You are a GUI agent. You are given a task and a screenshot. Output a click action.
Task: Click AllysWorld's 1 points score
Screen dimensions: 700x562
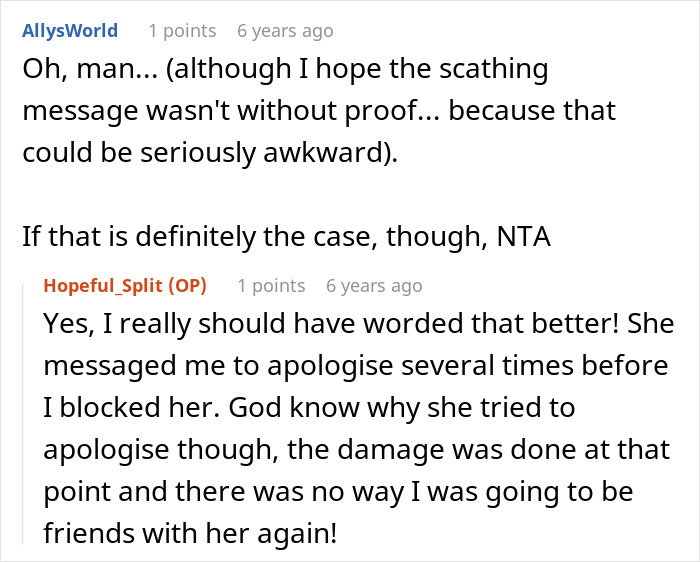182,31
